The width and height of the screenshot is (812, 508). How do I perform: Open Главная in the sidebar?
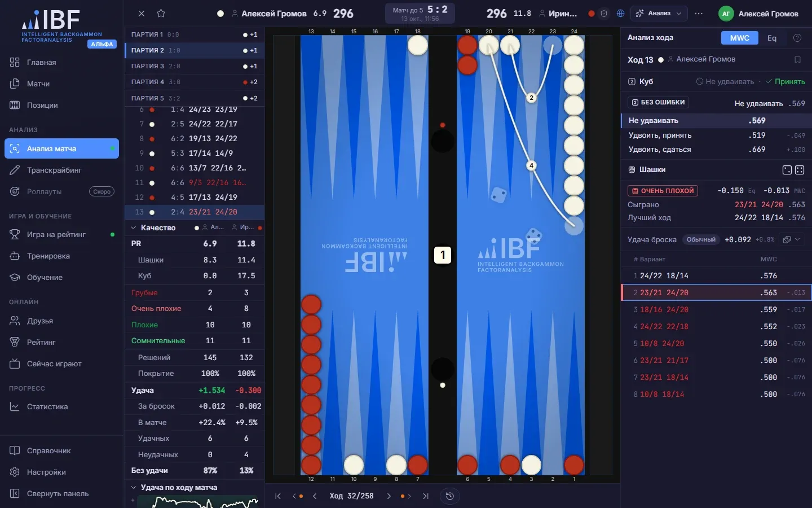pyautogui.click(x=61, y=62)
